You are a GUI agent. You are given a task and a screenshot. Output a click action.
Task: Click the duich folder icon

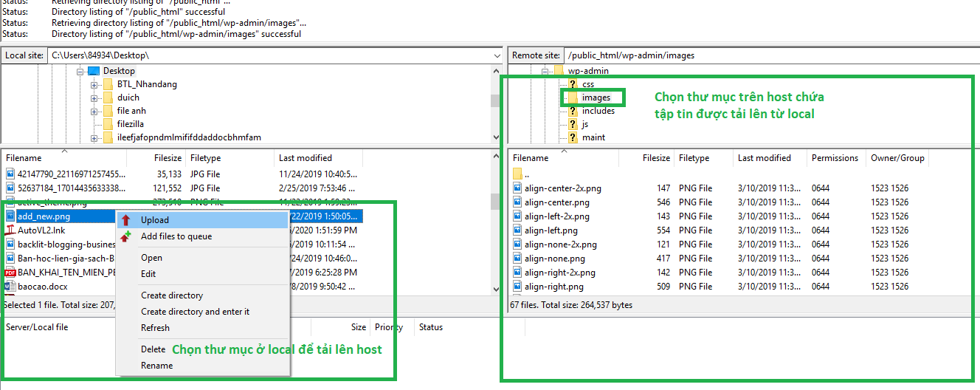tap(107, 97)
